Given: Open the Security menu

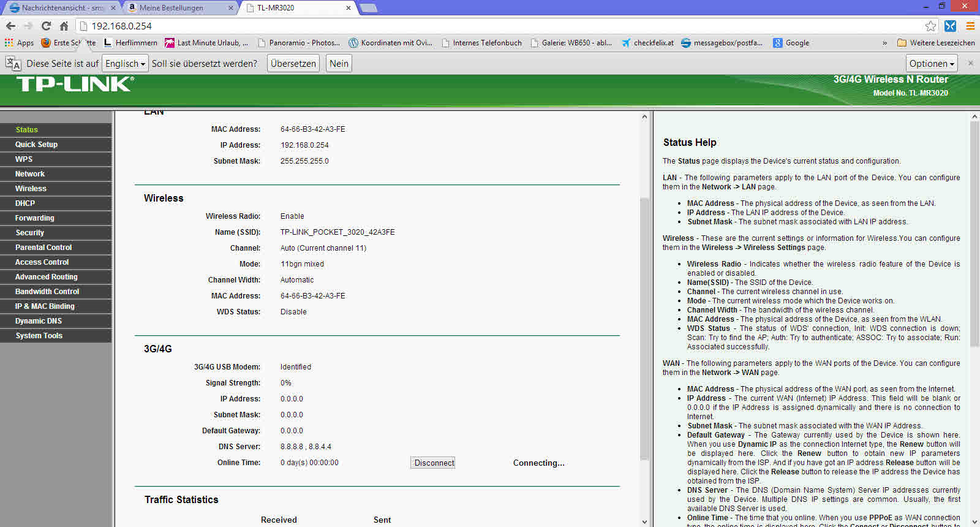Looking at the screenshot, I should pos(56,233).
